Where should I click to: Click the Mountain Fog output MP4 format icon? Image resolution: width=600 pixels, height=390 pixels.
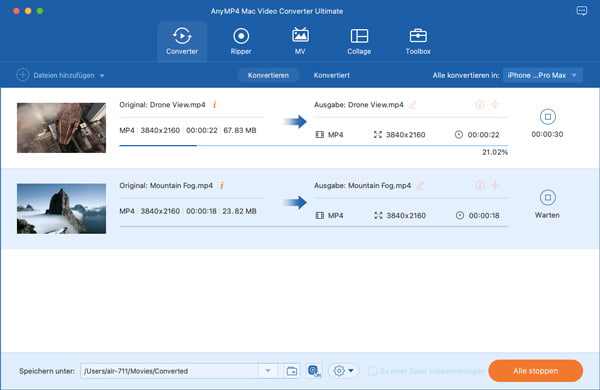click(x=320, y=215)
